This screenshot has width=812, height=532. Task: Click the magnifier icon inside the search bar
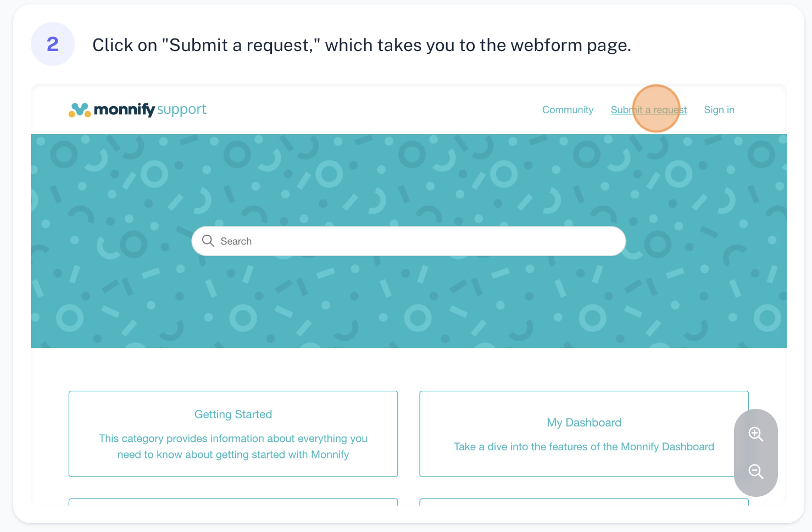click(208, 241)
